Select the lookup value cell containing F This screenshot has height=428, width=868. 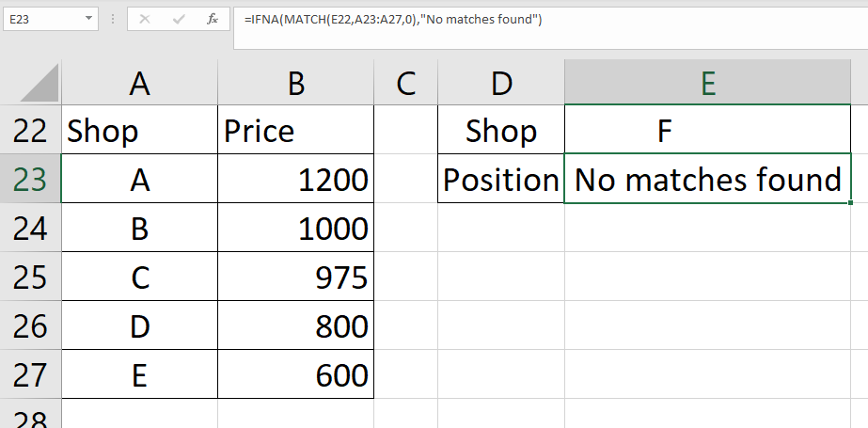point(708,131)
